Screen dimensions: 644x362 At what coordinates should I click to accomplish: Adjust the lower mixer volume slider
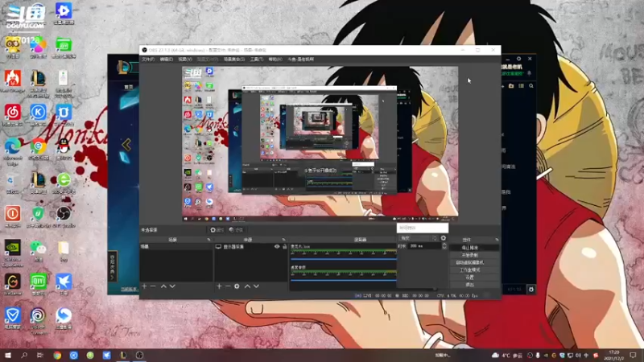point(344,280)
